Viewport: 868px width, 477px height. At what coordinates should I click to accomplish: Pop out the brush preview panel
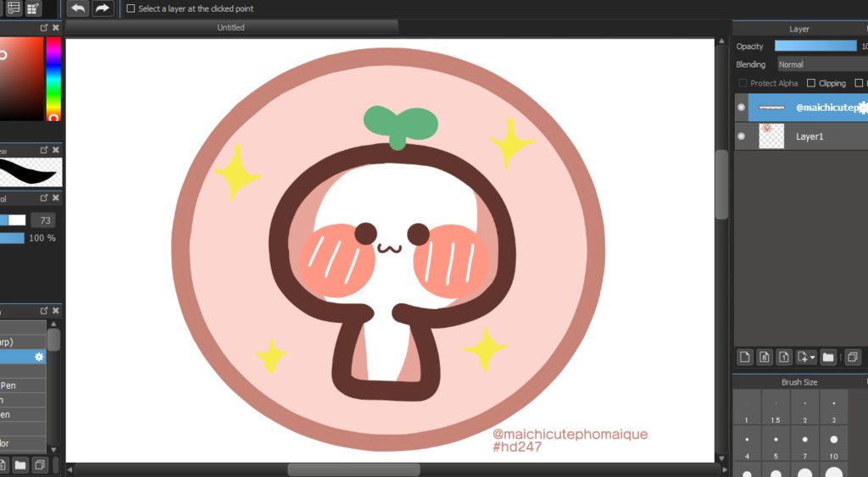coord(44,150)
